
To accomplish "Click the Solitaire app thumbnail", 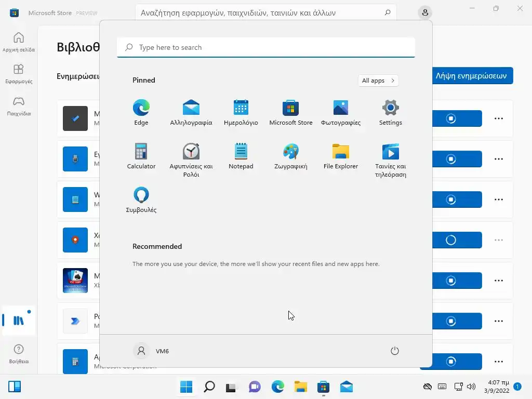I will point(75,281).
